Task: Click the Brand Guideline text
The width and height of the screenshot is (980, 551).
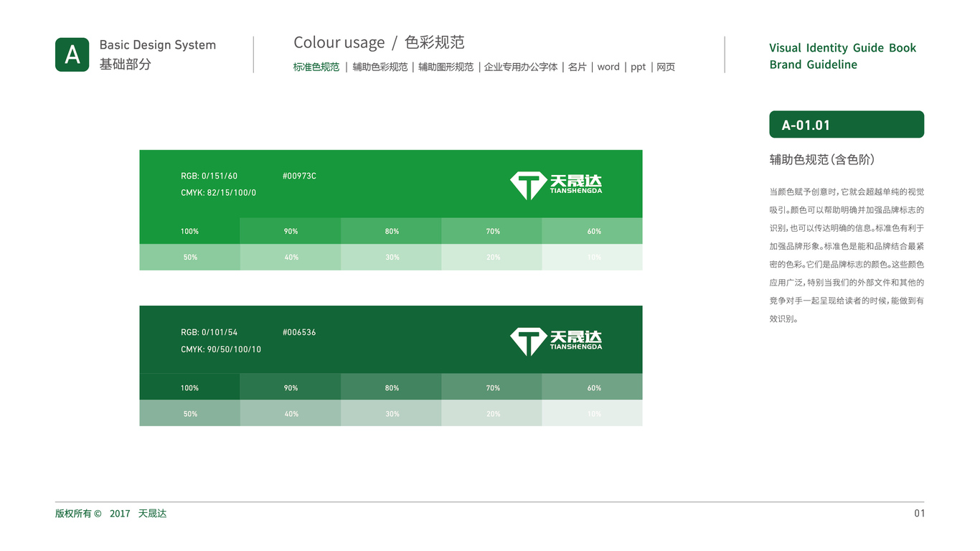Action: pos(814,65)
